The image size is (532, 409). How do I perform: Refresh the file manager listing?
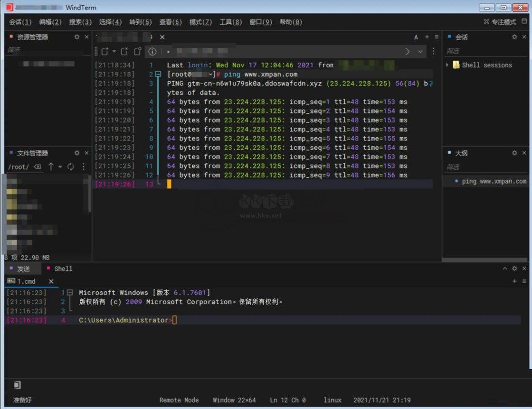pyautogui.click(x=71, y=167)
